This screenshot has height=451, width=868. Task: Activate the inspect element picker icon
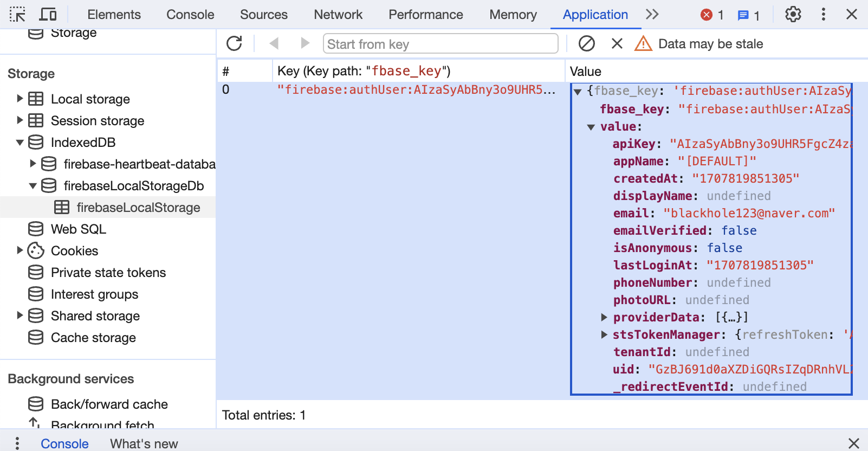pyautogui.click(x=17, y=14)
